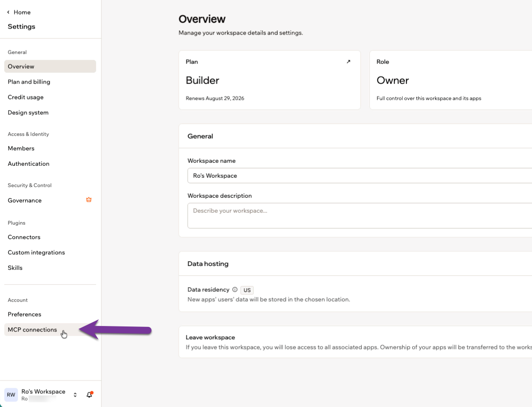This screenshot has width=532, height=407.
Task: Click the US data residency badge
Action: 247,290
